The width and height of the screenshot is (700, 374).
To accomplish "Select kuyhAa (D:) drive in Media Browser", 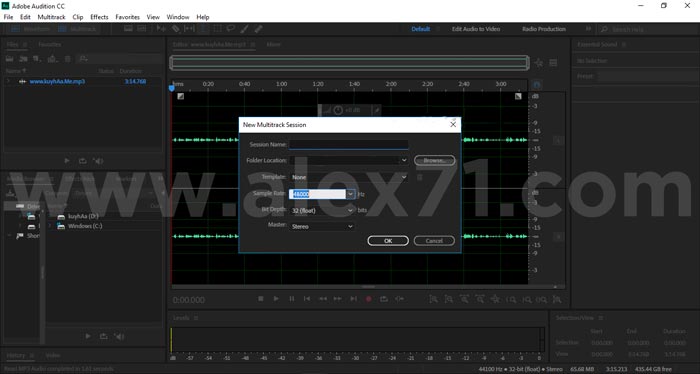I will pos(83,216).
